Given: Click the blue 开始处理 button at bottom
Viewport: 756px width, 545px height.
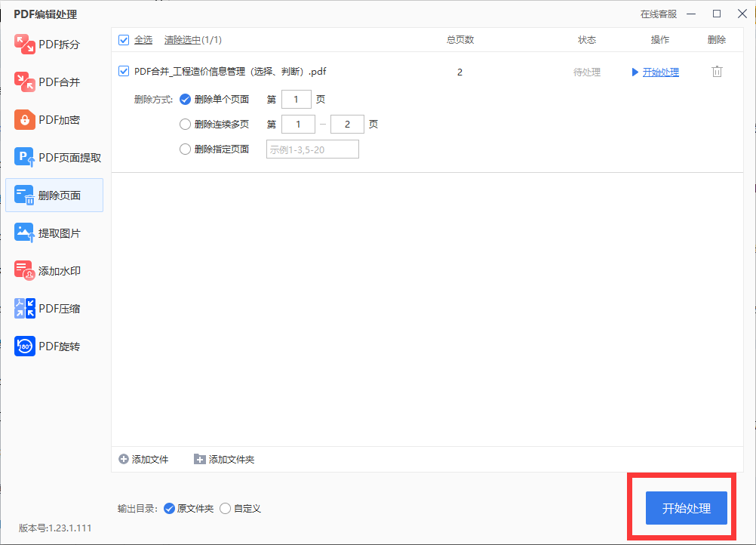Looking at the screenshot, I should 686,508.
